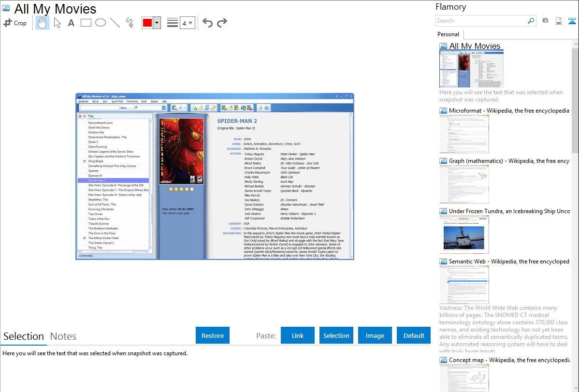Click the selection text under the Selection tab
Screen dimensions: 579x392
pyautogui.click(x=95, y=353)
